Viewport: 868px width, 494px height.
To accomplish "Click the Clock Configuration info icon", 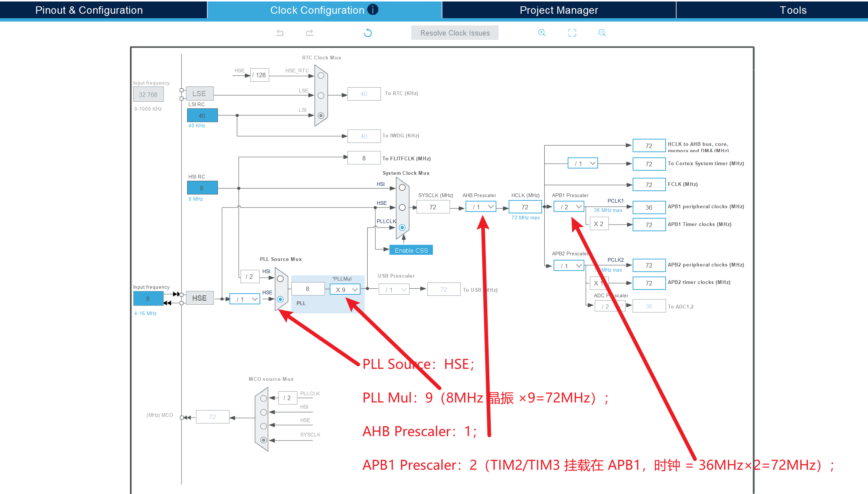I will (x=373, y=10).
